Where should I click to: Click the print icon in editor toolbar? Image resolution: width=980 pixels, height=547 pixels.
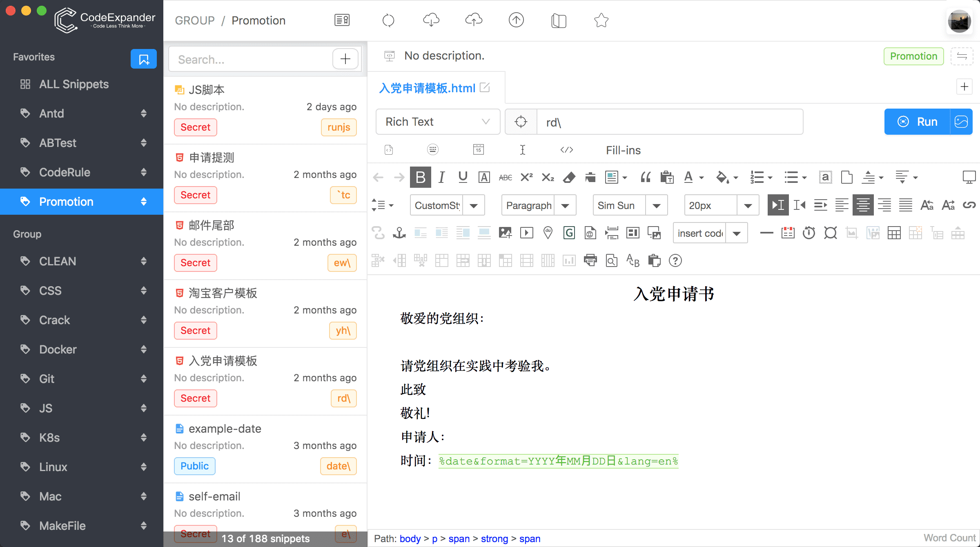[x=590, y=260]
